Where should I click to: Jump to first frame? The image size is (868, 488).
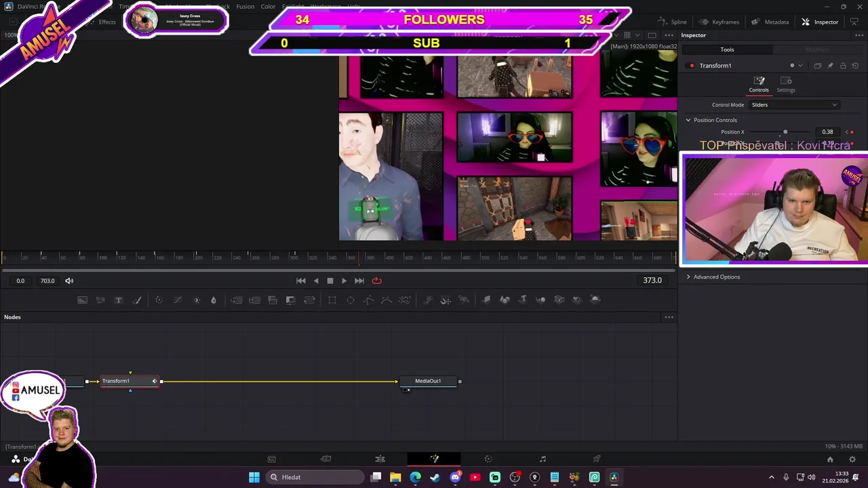[x=301, y=281]
